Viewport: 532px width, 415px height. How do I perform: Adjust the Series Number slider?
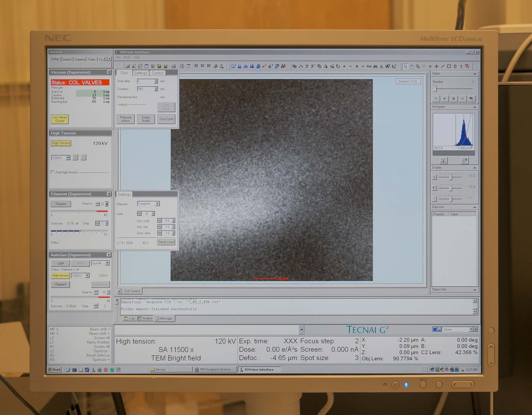click(x=435, y=89)
